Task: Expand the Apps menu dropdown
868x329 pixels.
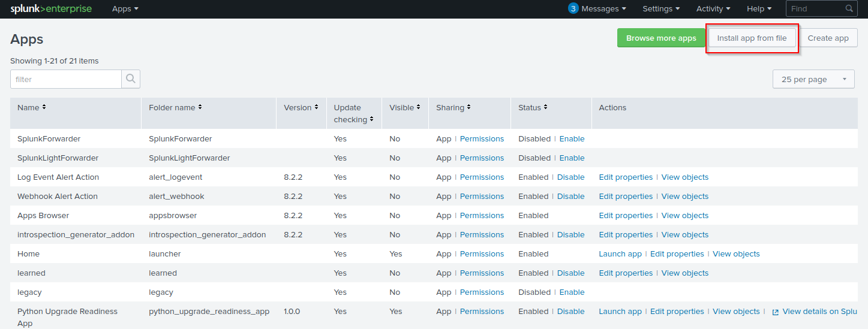Action: pyautogui.click(x=125, y=9)
